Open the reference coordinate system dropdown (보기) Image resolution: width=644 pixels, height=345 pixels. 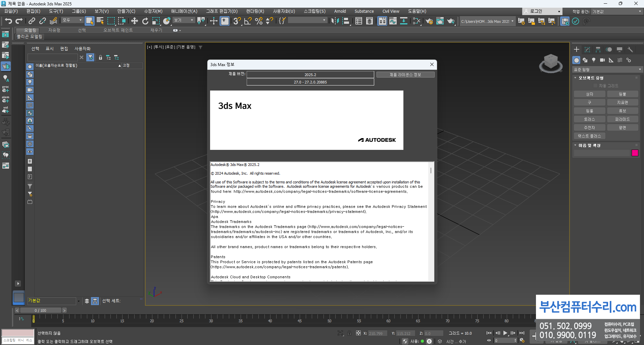click(x=184, y=20)
